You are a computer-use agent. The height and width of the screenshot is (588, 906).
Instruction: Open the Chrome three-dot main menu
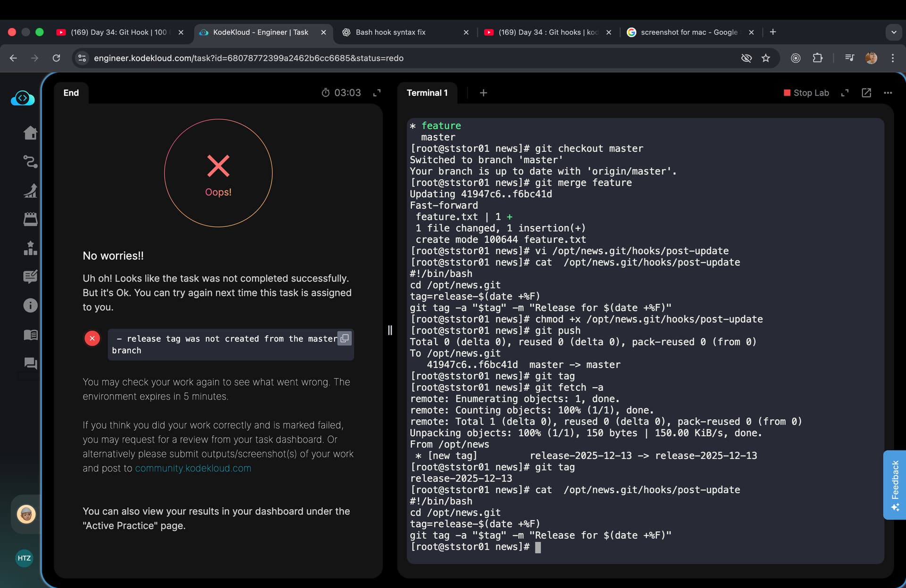point(892,58)
